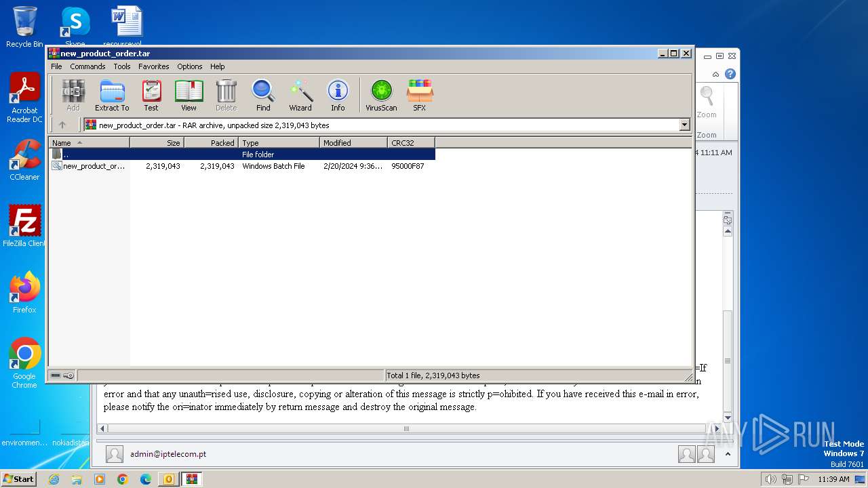Click the Extract To toolbar icon

pyautogui.click(x=112, y=95)
